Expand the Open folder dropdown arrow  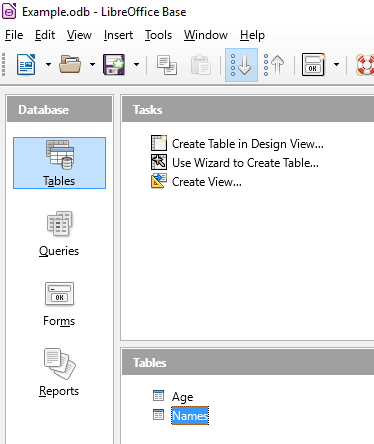(92, 64)
